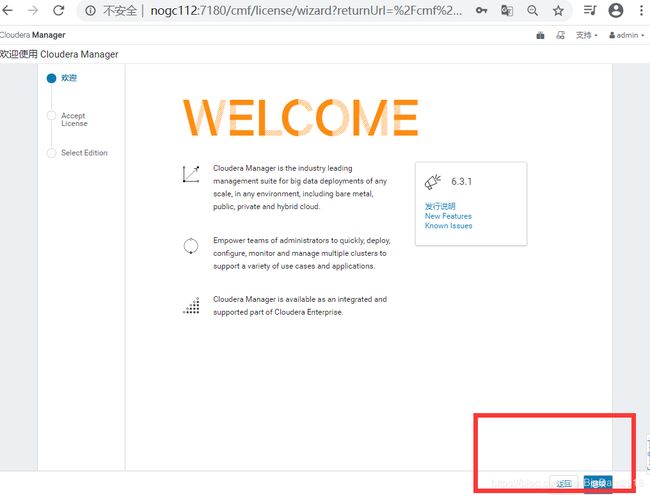Go back with the browser back arrow
This screenshot has height=495, width=650.
point(7,10)
